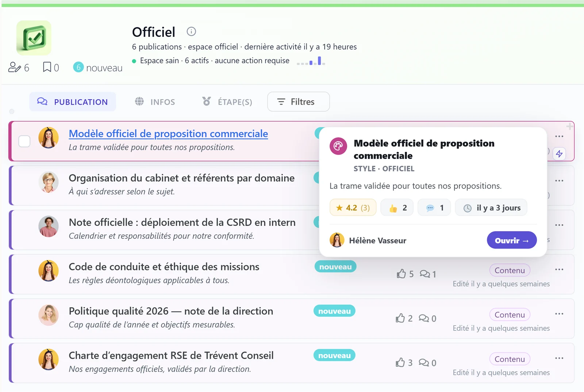The height and width of the screenshot is (392, 584).
Task: Click nouveau badge on Politique qualité 2026 row
Action: coord(334,311)
